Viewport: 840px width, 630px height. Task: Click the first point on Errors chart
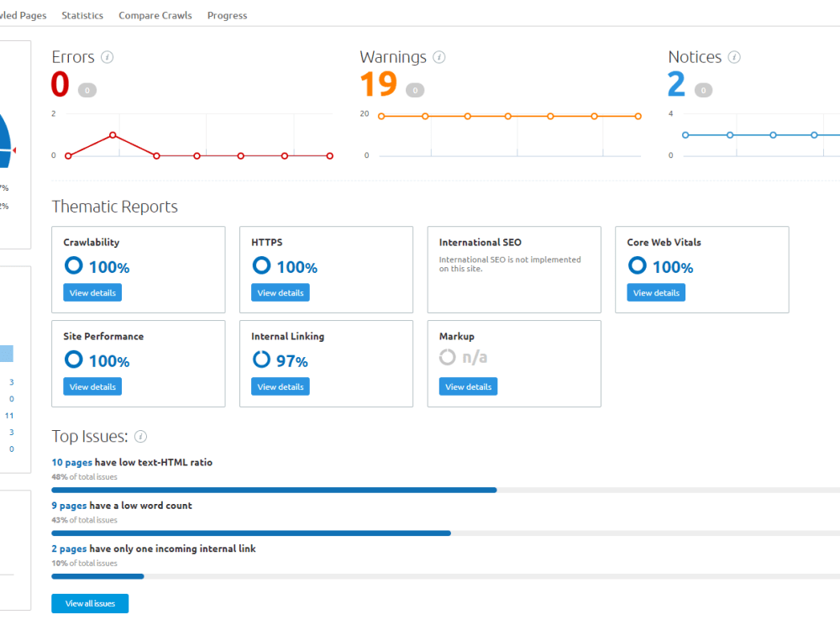point(68,156)
